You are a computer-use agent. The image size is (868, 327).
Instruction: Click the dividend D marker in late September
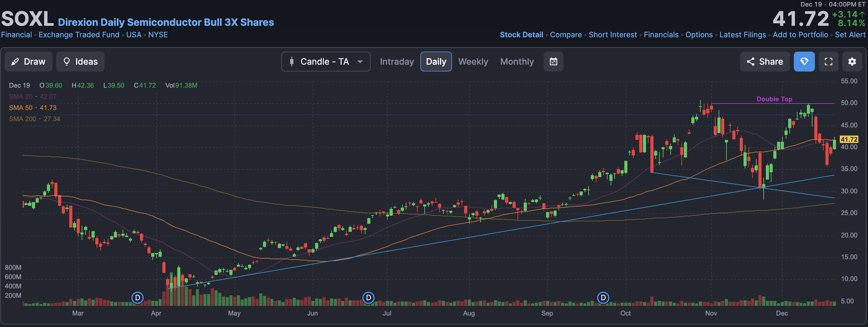(603, 298)
